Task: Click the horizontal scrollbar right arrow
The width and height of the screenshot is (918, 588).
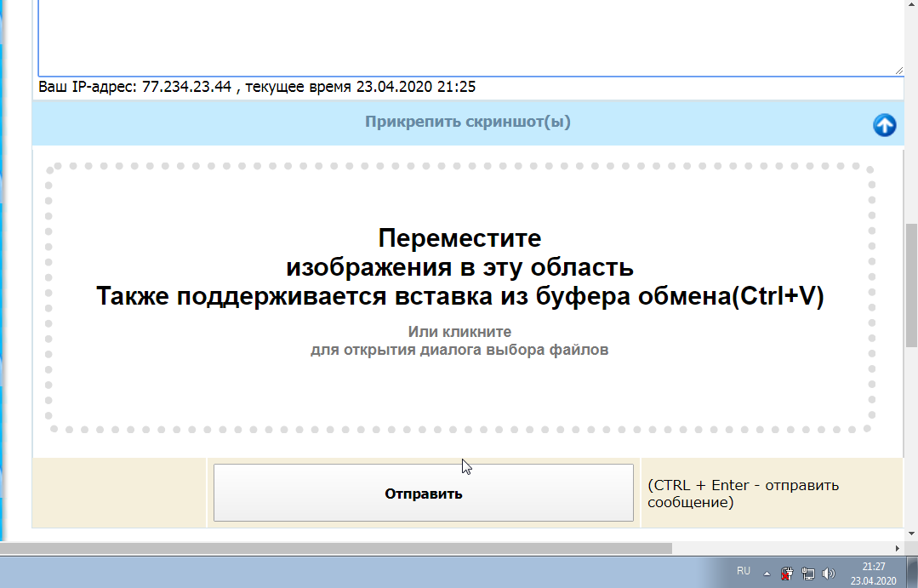Action: pyautogui.click(x=898, y=549)
